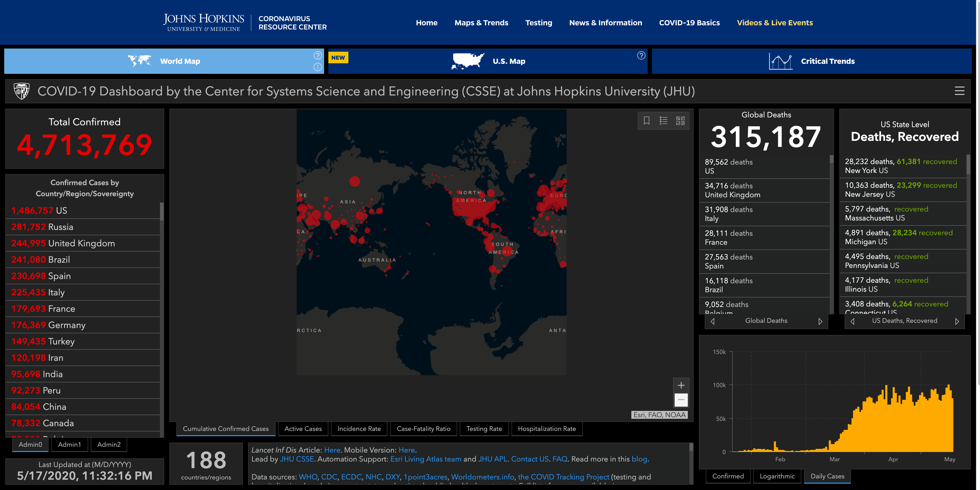
Task: Zoom in on the map with plus button
Action: coord(681,385)
